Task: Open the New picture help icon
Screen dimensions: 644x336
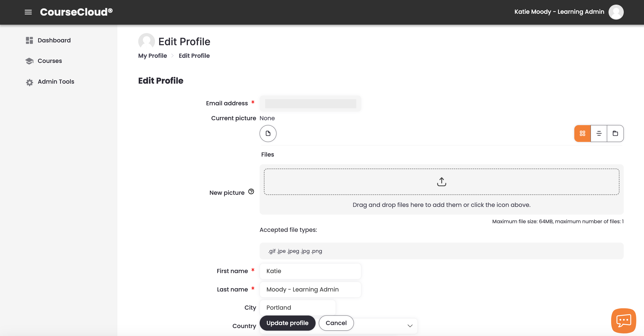Action: tap(251, 192)
